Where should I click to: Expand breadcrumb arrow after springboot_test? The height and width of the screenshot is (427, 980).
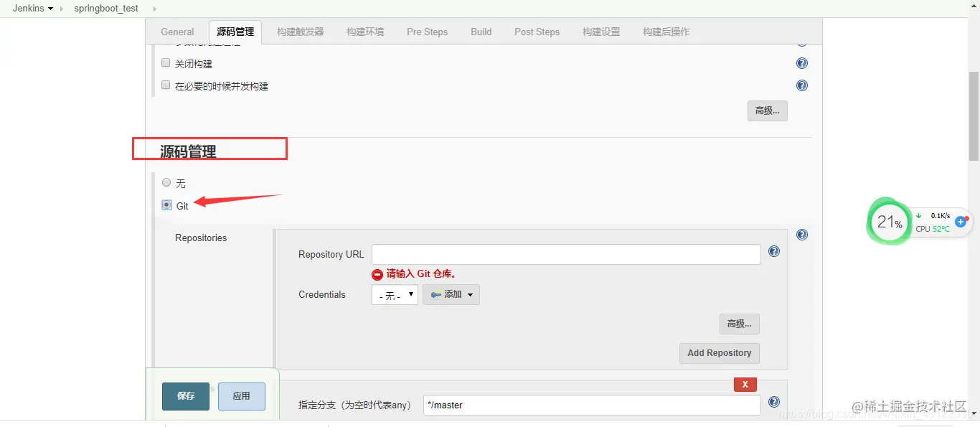pyautogui.click(x=154, y=9)
